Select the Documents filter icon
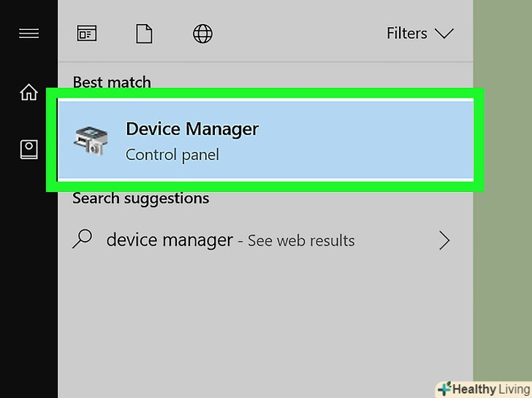 pyautogui.click(x=144, y=34)
